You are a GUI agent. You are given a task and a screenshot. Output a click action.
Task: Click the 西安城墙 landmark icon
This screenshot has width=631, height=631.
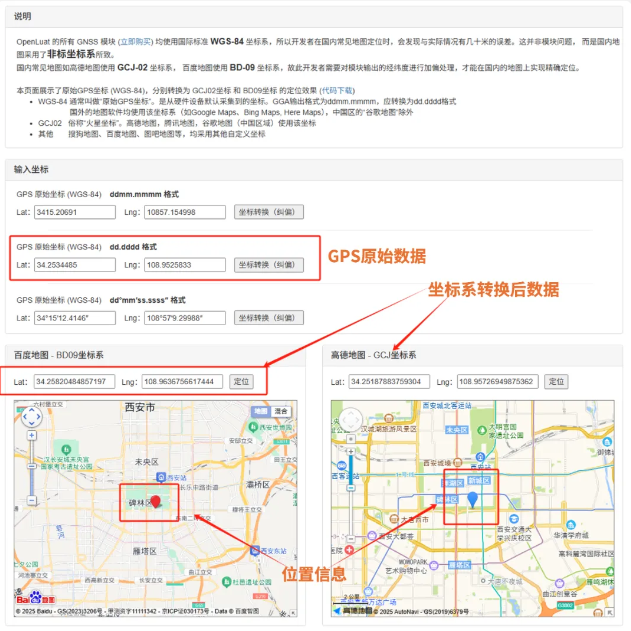point(458,462)
